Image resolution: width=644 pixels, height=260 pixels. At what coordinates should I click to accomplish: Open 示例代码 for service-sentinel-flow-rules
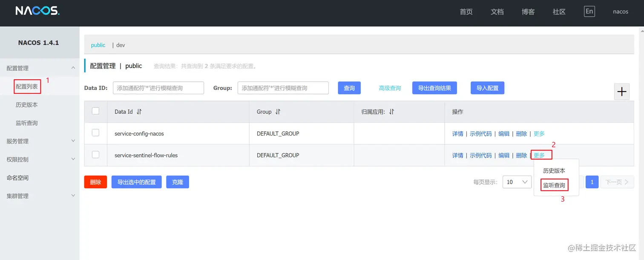481,156
